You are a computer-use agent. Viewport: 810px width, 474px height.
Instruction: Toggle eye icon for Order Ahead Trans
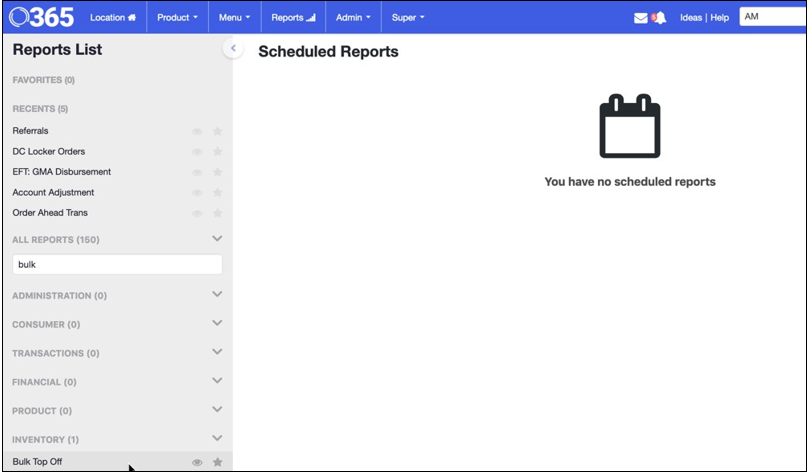click(x=197, y=213)
